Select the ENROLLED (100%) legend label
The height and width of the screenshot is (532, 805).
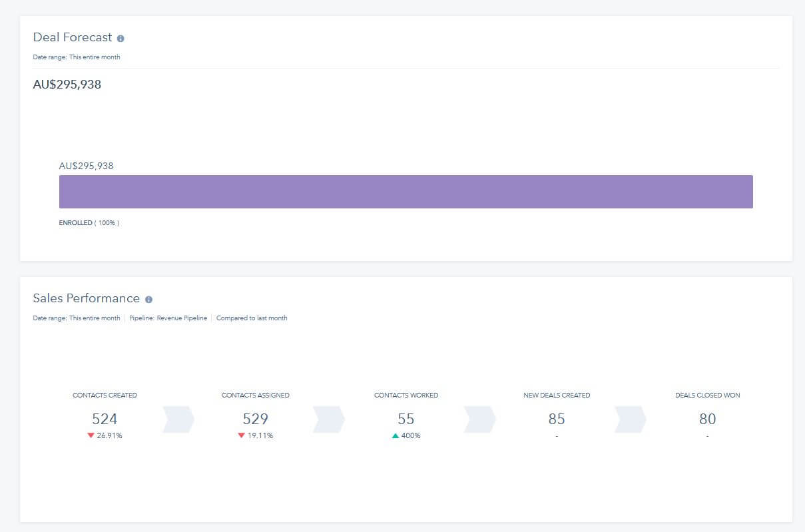click(x=89, y=222)
